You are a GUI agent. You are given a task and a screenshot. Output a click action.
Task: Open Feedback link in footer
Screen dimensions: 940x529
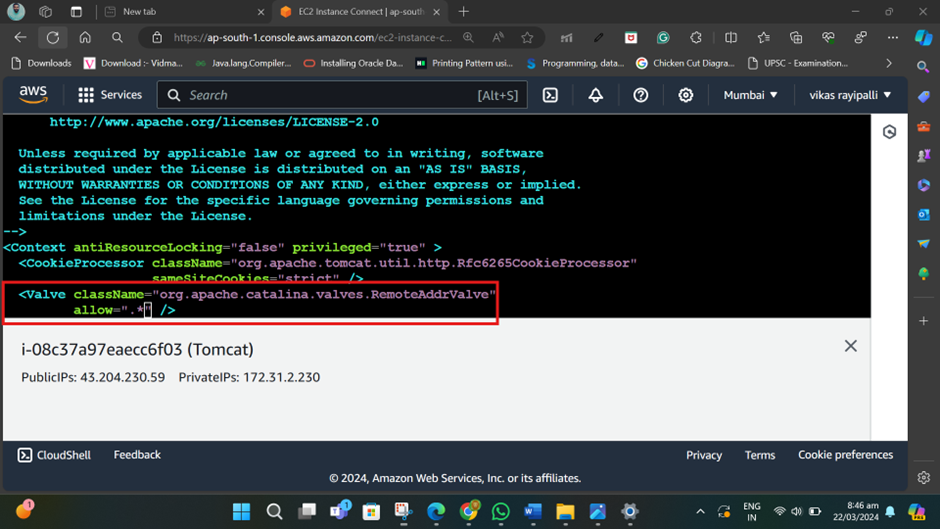coord(137,455)
